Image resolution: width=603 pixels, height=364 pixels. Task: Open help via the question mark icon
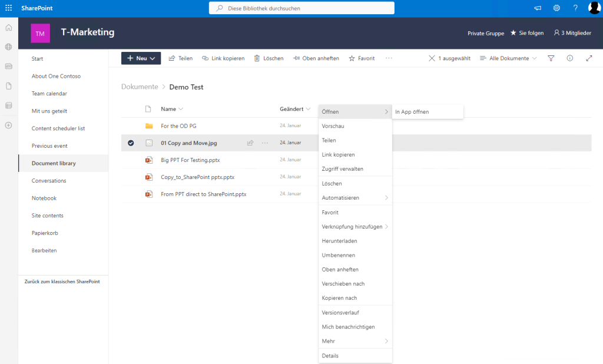[575, 8]
